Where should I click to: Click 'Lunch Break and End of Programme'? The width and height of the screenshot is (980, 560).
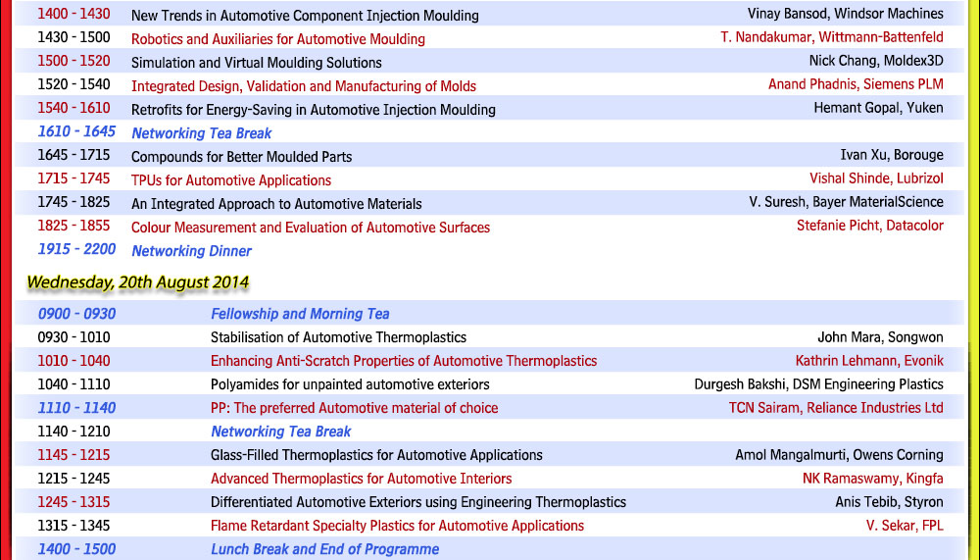pos(324,549)
